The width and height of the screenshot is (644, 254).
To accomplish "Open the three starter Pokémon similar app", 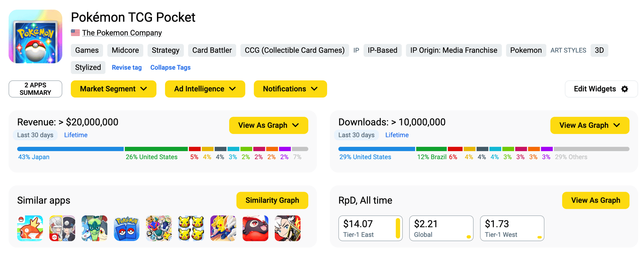I will tap(95, 228).
